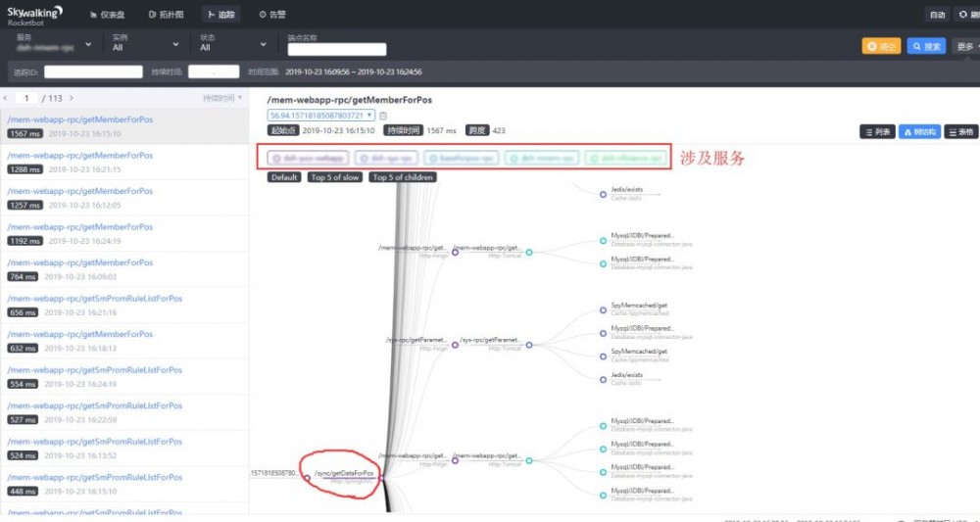Viewport: 980px width, 522px height.
Task: Select the 524 ms getSmPromRuleListForPos trace
Action: (124, 448)
